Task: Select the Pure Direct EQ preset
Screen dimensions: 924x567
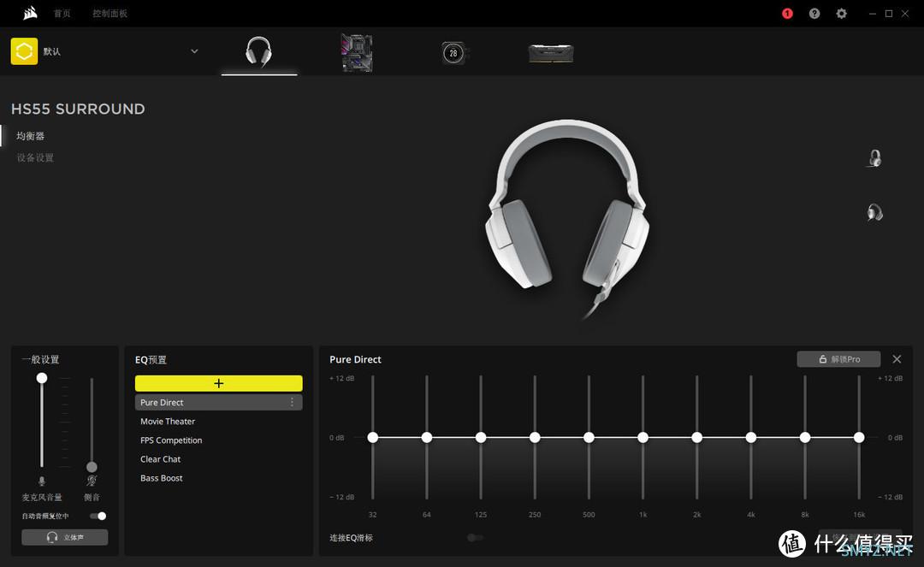Action: [219, 402]
